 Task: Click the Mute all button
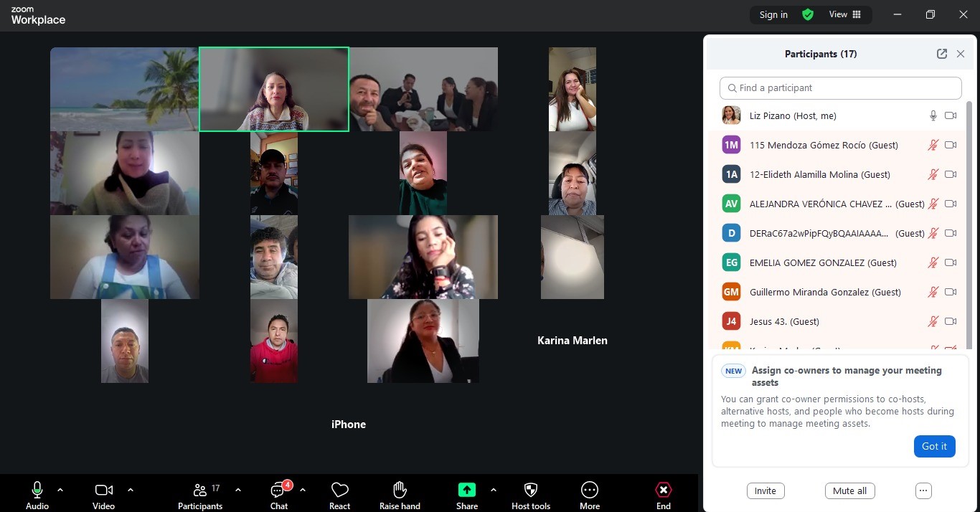(849, 491)
